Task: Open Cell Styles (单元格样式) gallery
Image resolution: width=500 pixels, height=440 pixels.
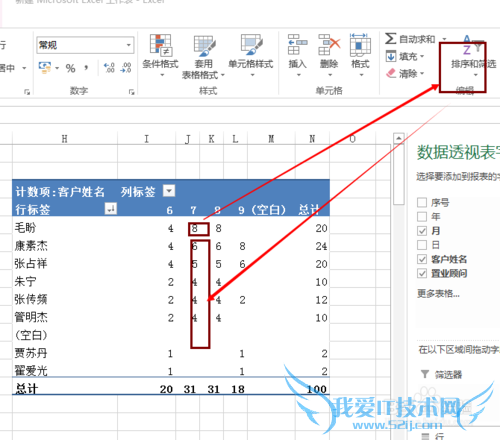Action: coord(251,55)
